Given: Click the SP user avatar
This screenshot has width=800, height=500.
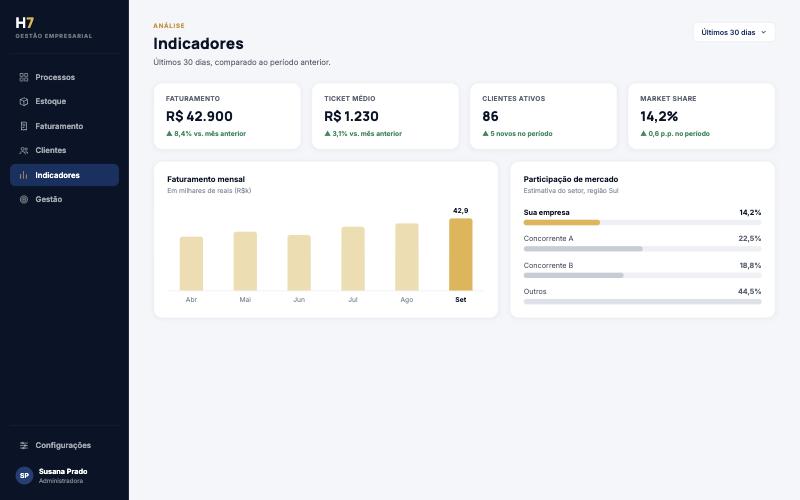Looking at the screenshot, I should (24, 476).
